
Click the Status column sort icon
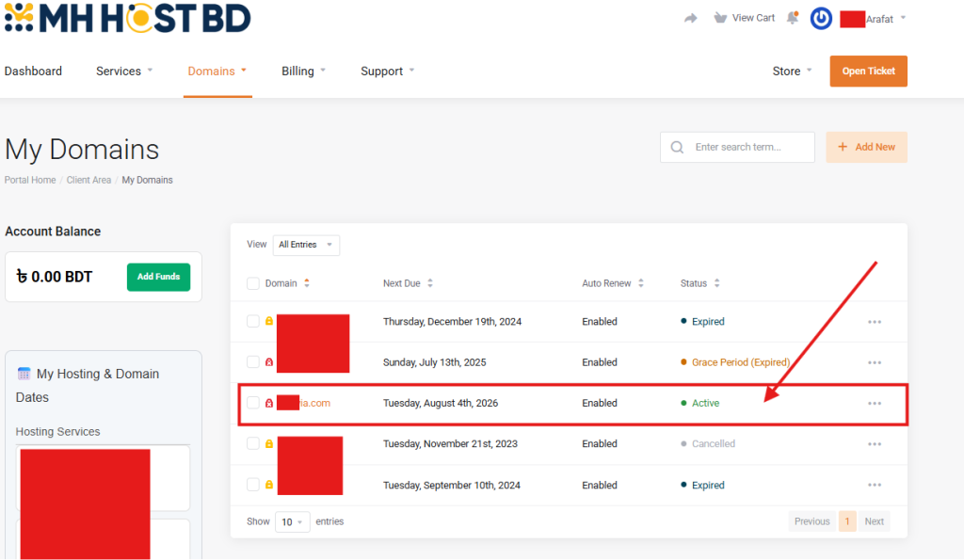(x=716, y=283)
